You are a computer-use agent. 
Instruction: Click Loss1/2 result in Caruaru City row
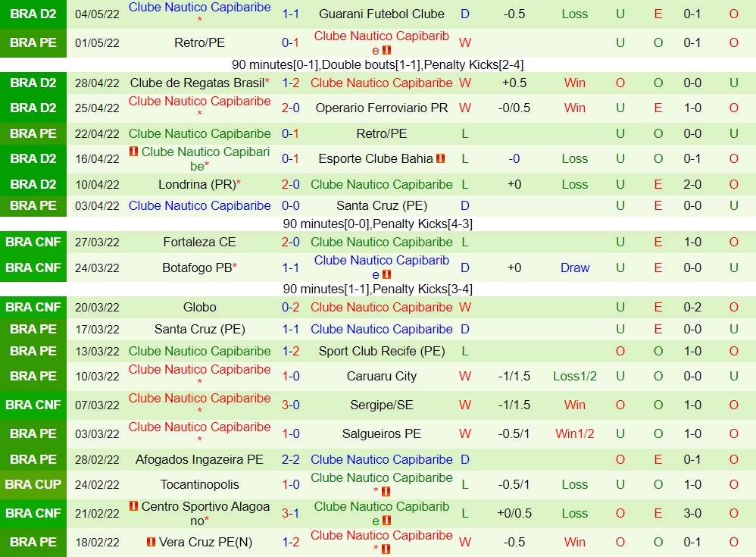575,376
